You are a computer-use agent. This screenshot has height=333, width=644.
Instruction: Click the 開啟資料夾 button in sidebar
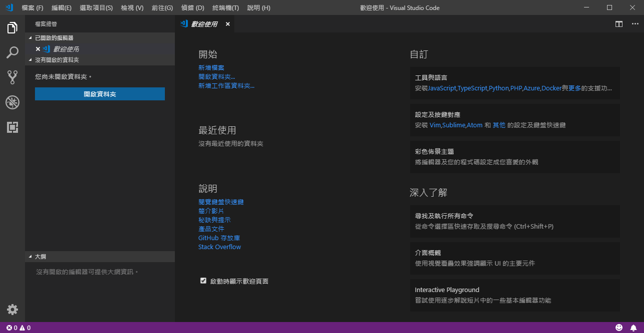pos(100,94)
